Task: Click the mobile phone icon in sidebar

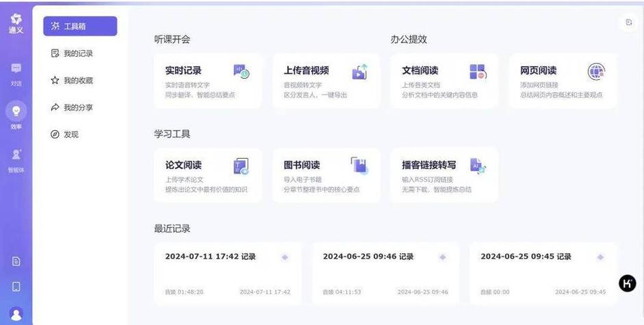Action: [16, 287]
